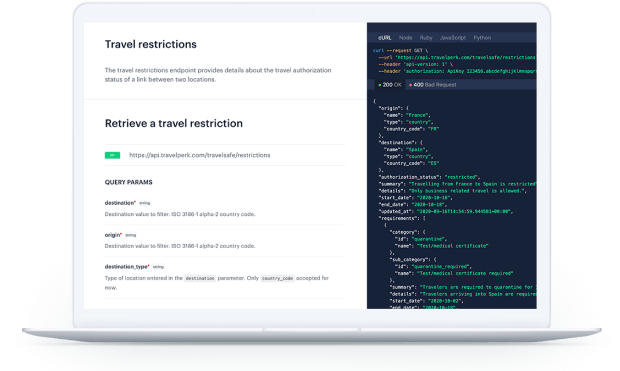
Task: Select the cURL code tab
Action: click(x=384, y=38)
